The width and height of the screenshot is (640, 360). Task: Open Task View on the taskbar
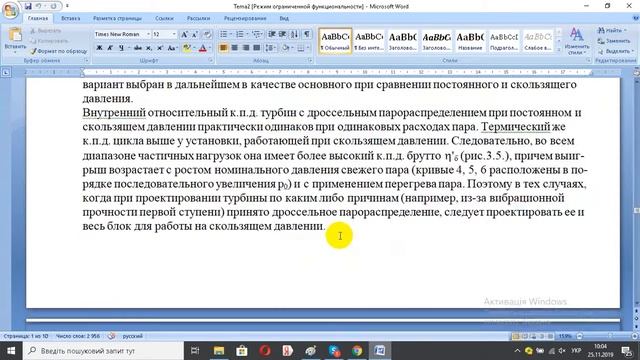click(195, 351)
